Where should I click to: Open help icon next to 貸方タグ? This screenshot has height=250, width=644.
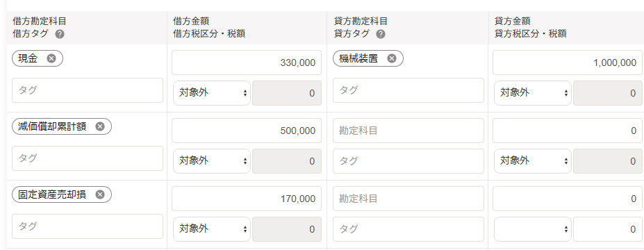(x=381, y=34)
